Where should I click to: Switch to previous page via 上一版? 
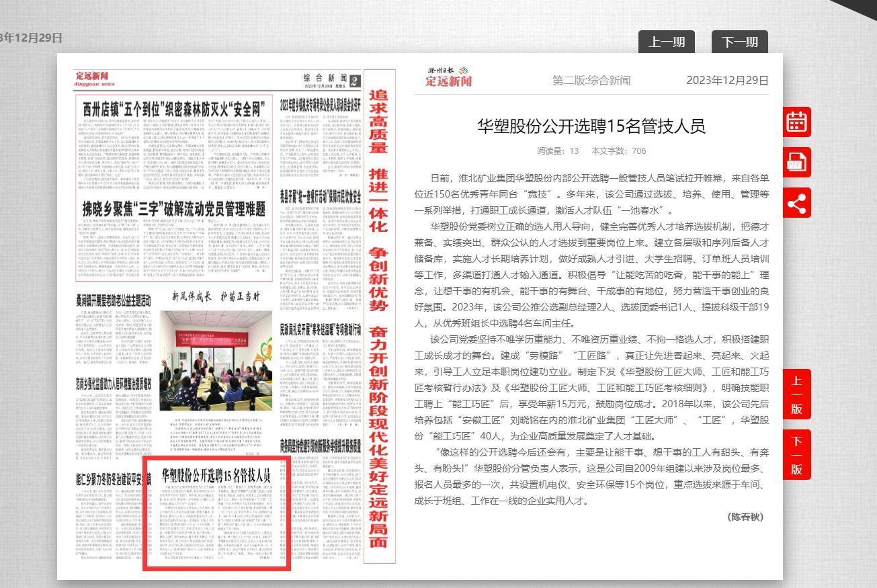(x=796, y=394)
